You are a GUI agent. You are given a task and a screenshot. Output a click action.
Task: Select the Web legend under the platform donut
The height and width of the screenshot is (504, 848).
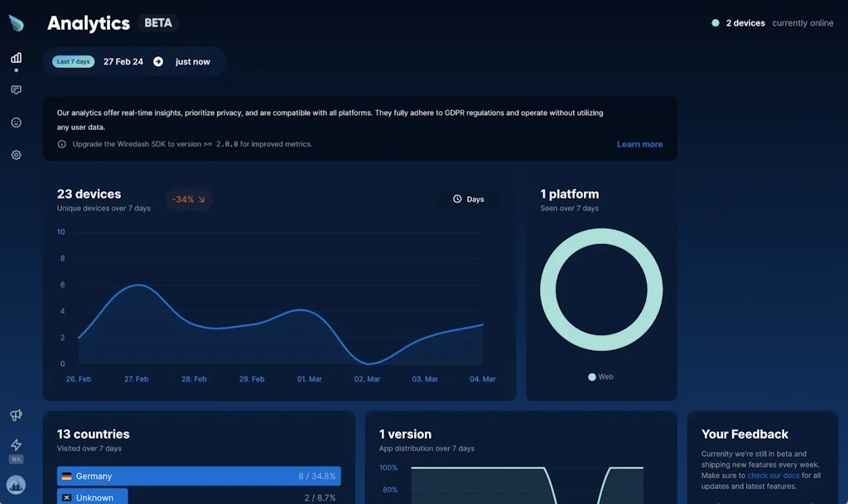[x=600, y=377]
